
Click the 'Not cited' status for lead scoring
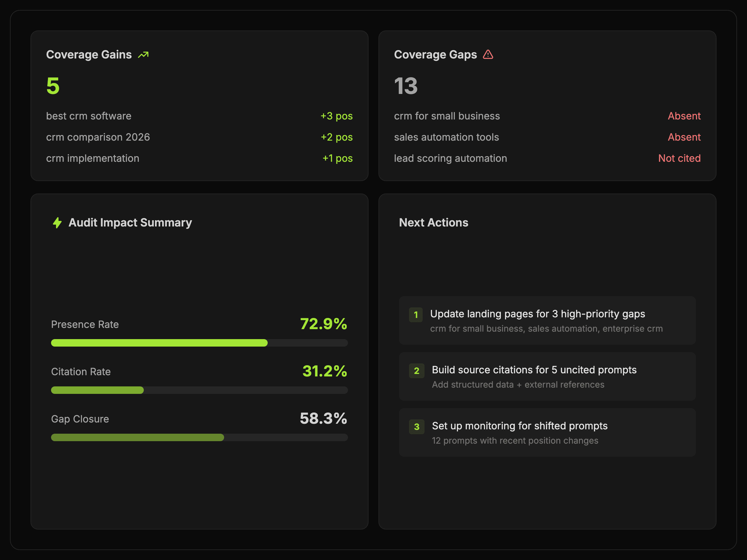(x=679, y=159)
